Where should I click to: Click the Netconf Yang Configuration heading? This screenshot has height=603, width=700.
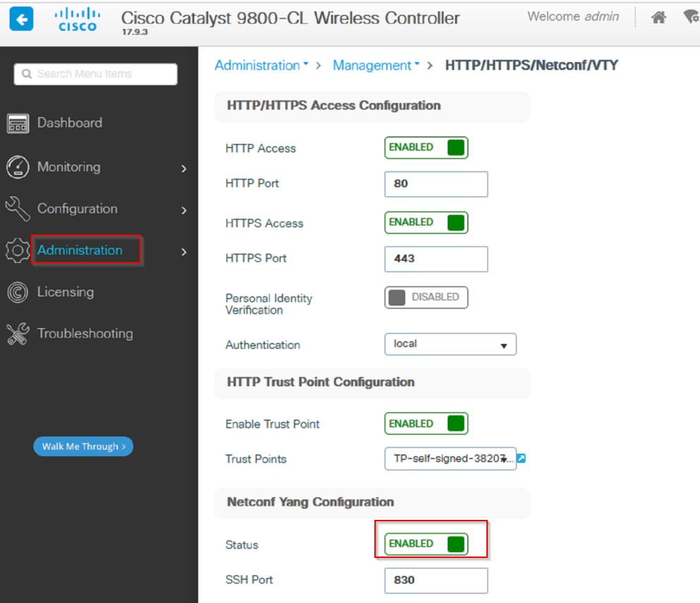(x=311, y=502)
